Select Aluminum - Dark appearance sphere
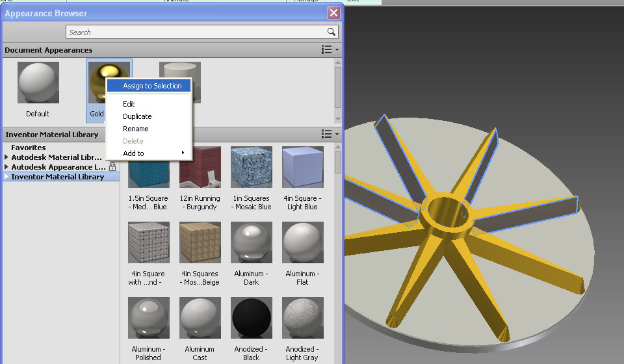 point(252,242)
